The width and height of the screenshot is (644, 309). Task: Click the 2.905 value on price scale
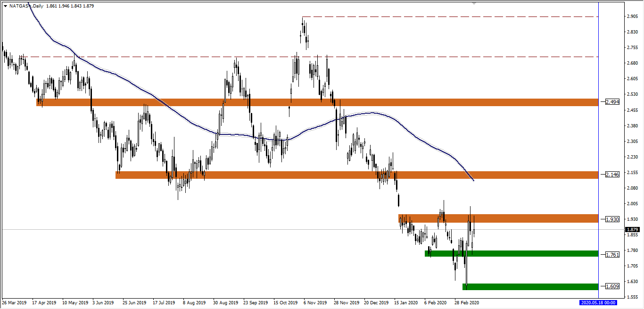point(632,17)
